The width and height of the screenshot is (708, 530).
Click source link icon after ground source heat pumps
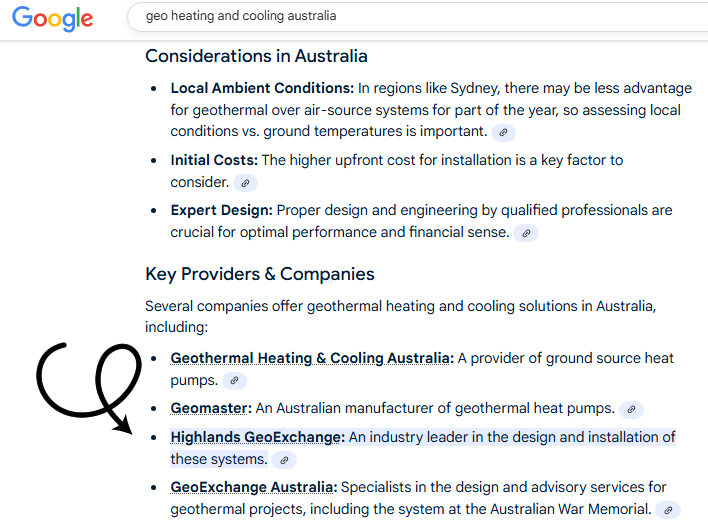coord(234,381)
